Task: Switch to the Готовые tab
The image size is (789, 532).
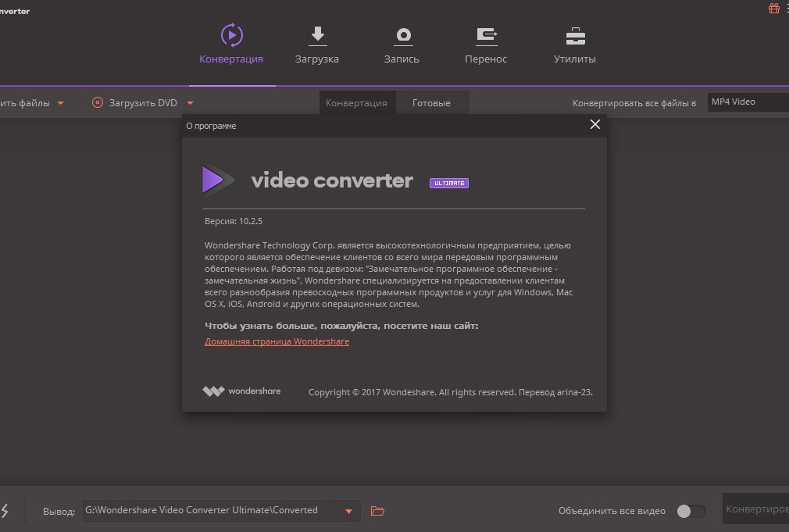Action: click(x=432, y=102)
